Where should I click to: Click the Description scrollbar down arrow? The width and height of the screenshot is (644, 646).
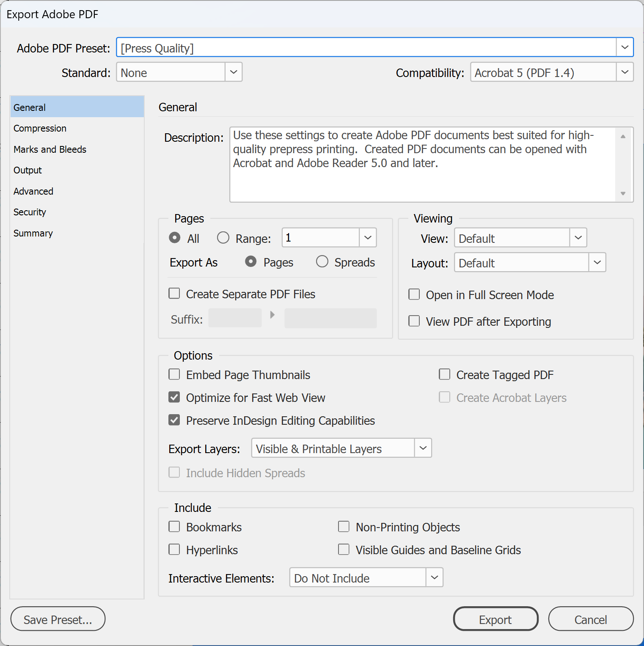coord(623,193)
